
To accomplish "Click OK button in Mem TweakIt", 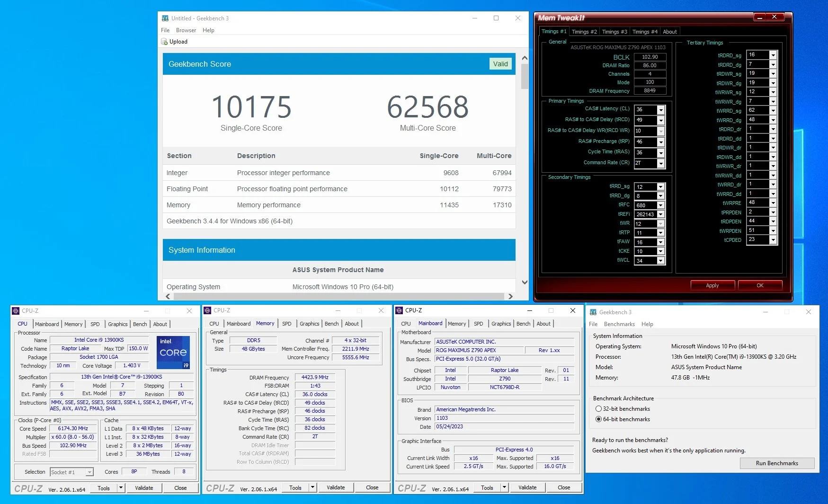I will [760, 285].
